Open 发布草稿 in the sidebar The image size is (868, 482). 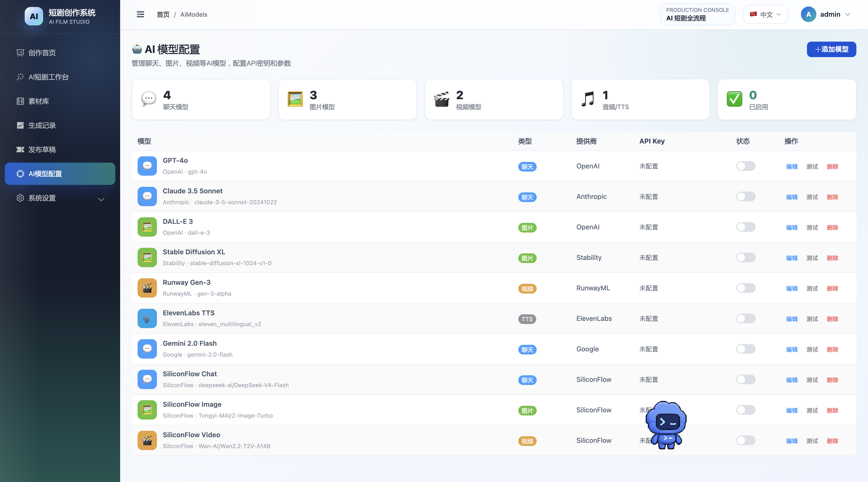60,150
